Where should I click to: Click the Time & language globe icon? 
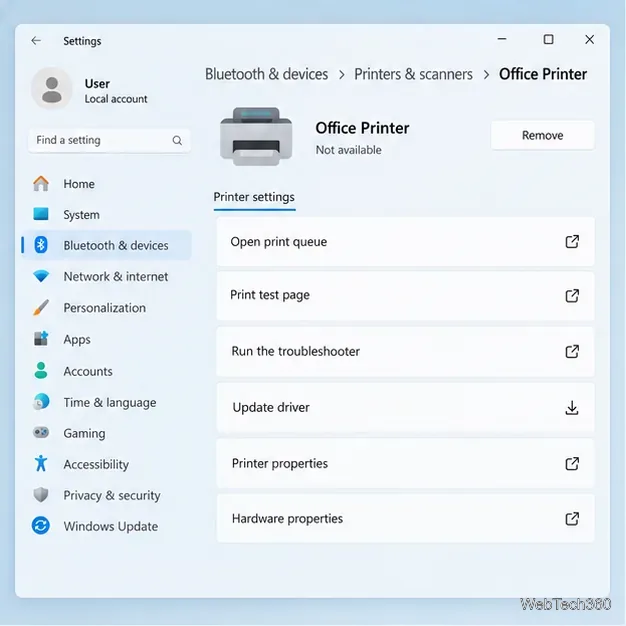click(x=41, y=402)
